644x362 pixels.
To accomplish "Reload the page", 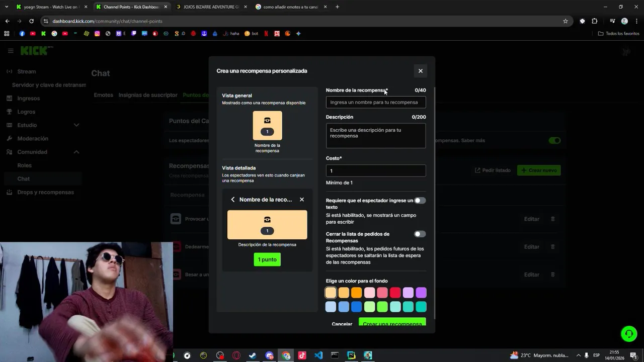I will pyautogui.click(x=31, y=21).
